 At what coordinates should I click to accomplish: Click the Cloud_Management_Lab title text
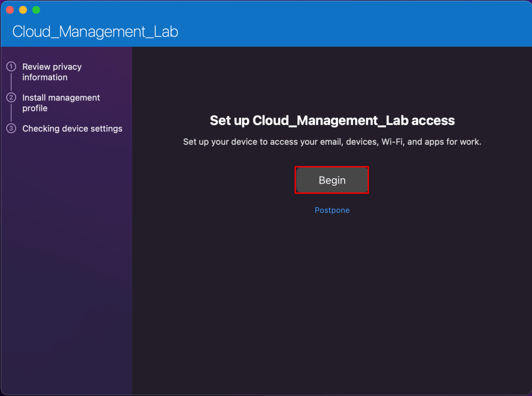pyautogui.click(x=95, y=32)
